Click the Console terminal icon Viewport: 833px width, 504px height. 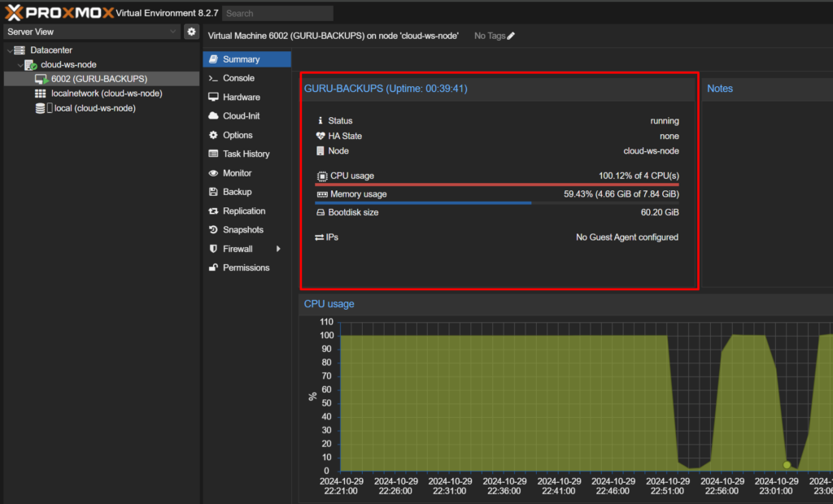pos(214,78)
